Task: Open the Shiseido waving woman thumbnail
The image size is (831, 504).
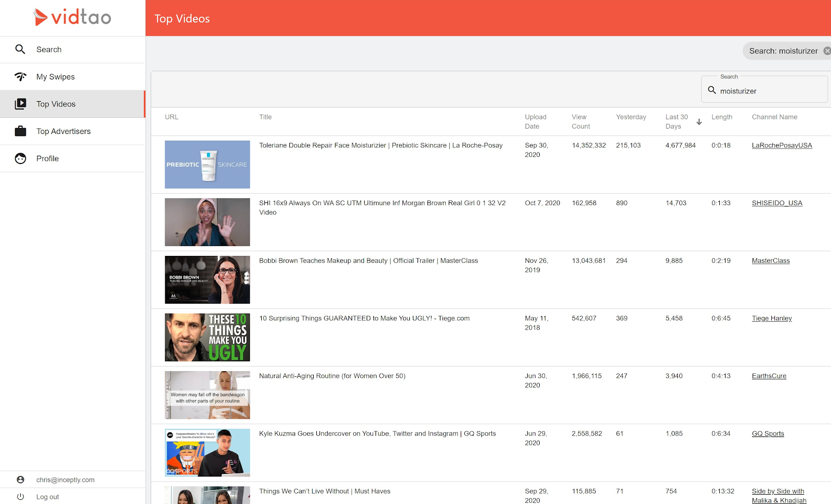Action: pyautogui.click(x=207, y=222)
